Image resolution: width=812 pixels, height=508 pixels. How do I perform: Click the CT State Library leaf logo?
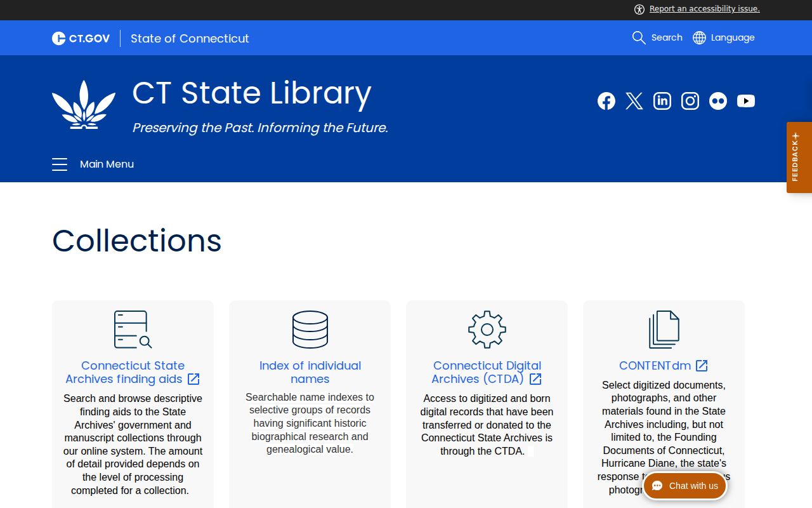click(84, 105)
